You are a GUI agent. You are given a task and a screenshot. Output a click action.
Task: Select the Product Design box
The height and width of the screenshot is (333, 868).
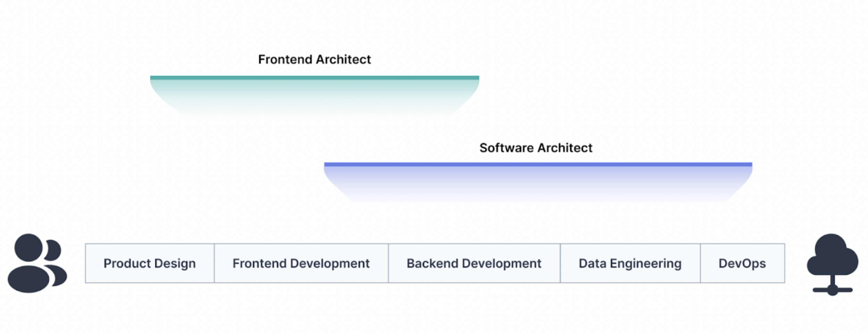click(x=150, y=263)
